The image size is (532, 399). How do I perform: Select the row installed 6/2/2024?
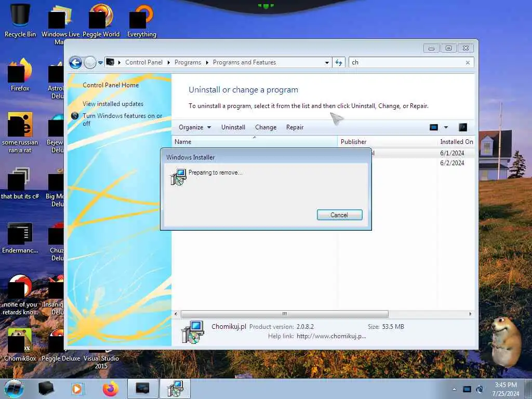coord(422,163)
